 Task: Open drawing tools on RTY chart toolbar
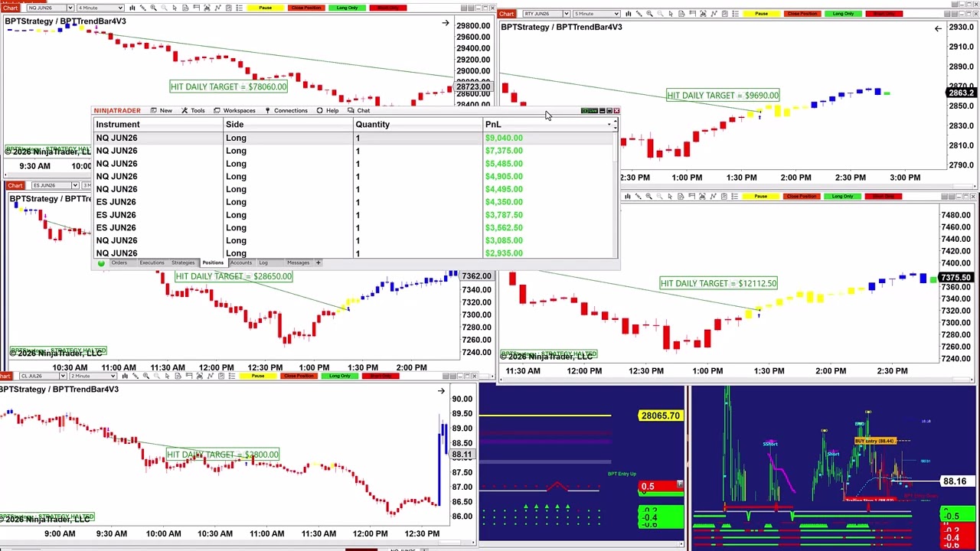[639, 14]
